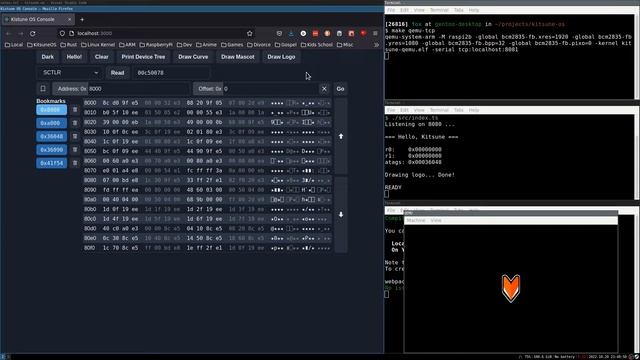This screenshot has height=360, width=640.
Task: Open the Machine menu in QEMU window
Action: (x=416, y=220)
